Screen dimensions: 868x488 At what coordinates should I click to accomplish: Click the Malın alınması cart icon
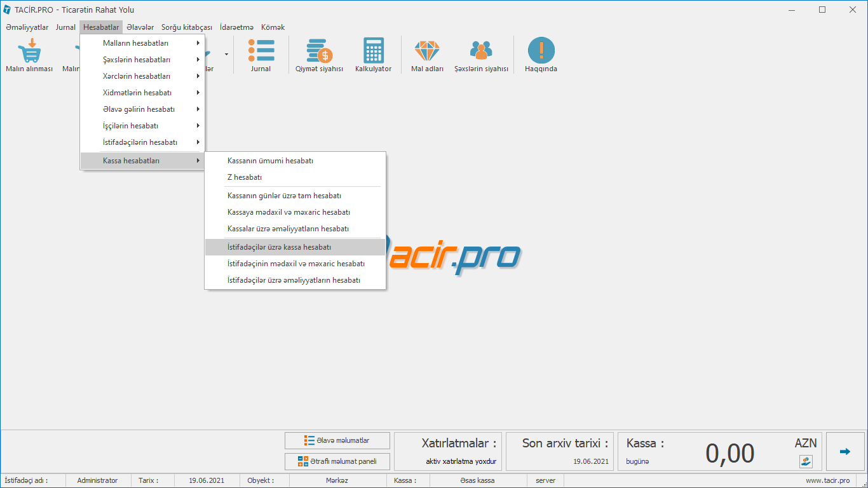(29, 51)
